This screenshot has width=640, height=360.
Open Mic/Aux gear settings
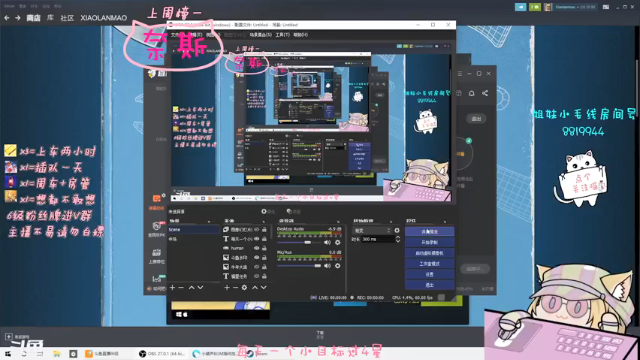tap(338, 266)
